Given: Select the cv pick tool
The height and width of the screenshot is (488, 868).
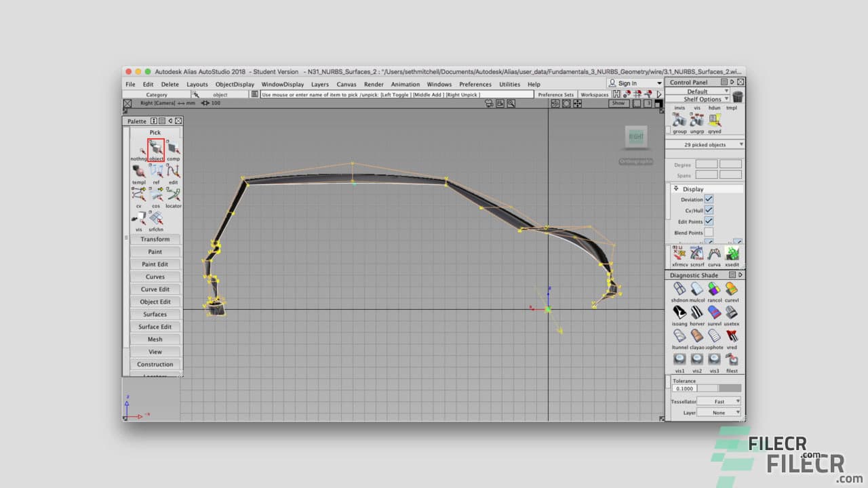Looking at the screenshot, I should 139,195.
